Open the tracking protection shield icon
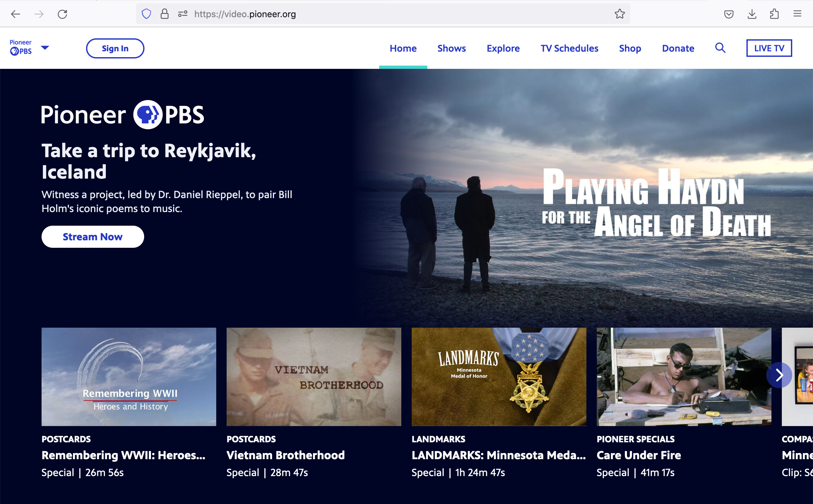The image size is (813, 504). (x=146, y=14)
